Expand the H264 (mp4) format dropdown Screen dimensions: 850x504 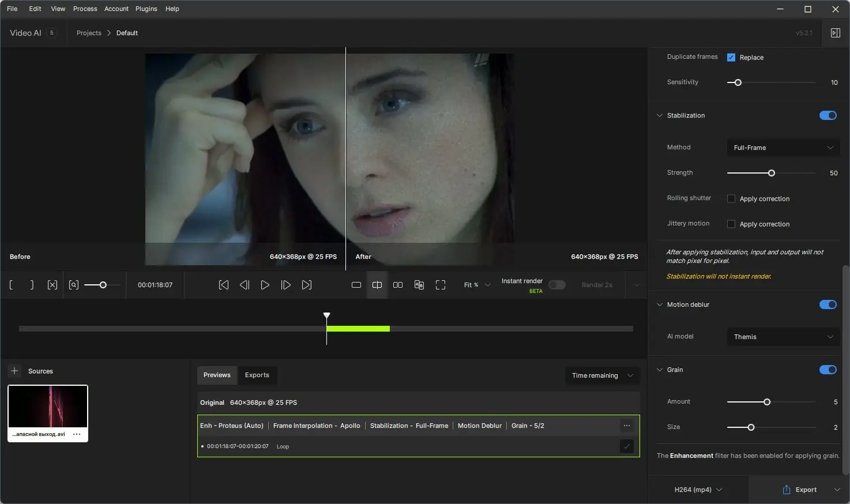(x=698, y=490)
